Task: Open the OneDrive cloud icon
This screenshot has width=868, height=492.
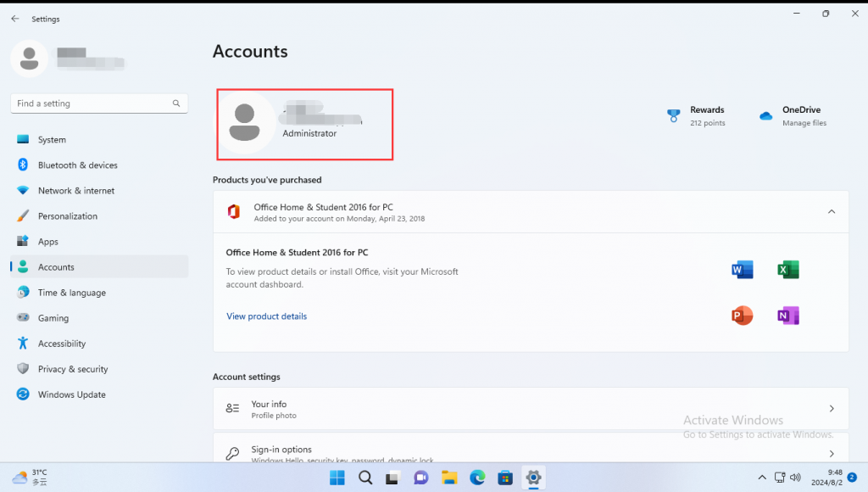Action: tap(765, 116)
